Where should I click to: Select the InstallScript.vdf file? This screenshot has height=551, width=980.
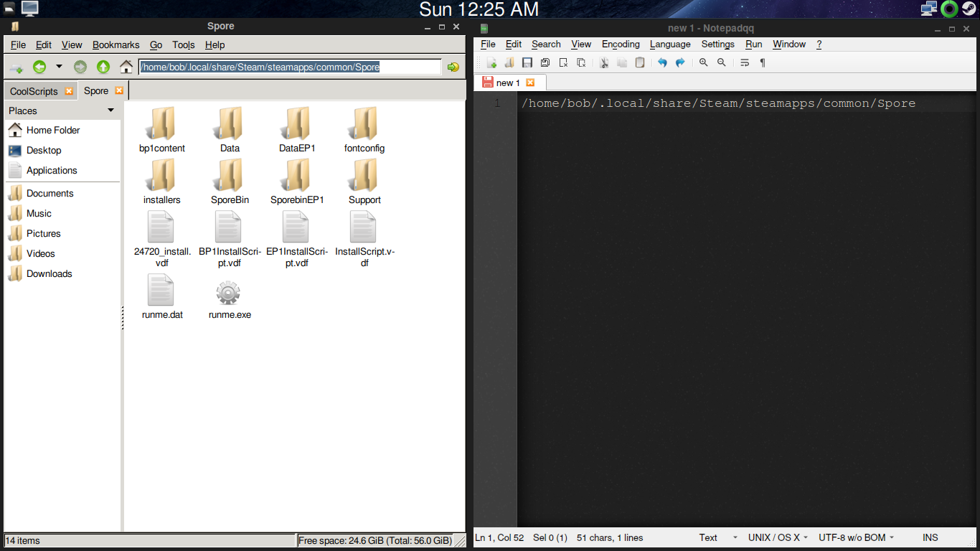click(364, 240)
